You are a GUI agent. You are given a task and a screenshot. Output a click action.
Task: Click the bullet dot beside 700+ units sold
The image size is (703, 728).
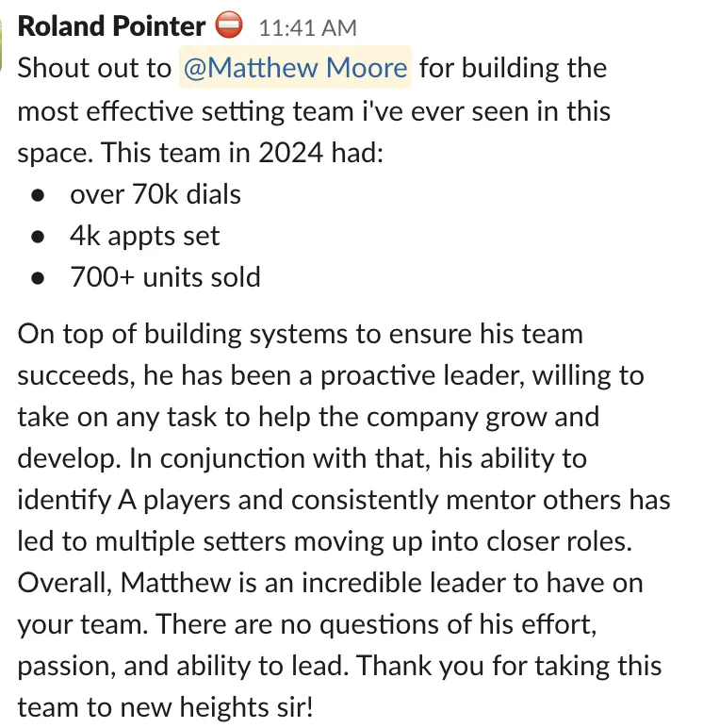pyautogui.click(x=38, y=278)
